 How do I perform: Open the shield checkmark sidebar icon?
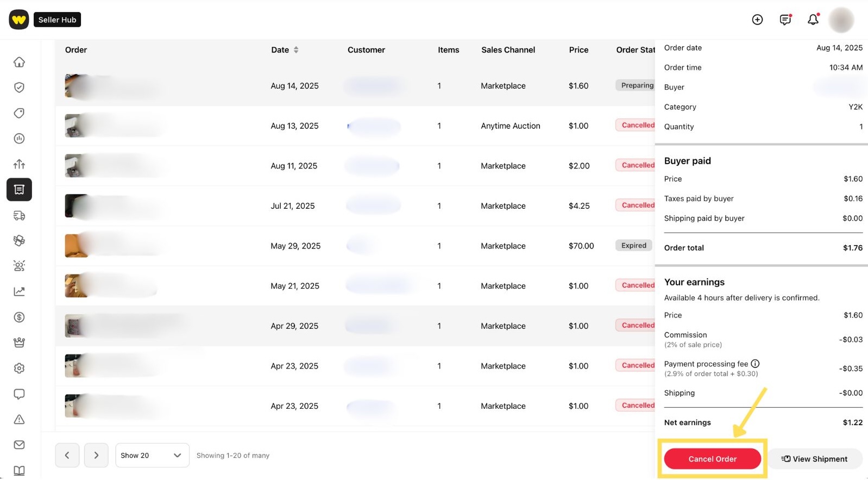[x=19, y=88]
